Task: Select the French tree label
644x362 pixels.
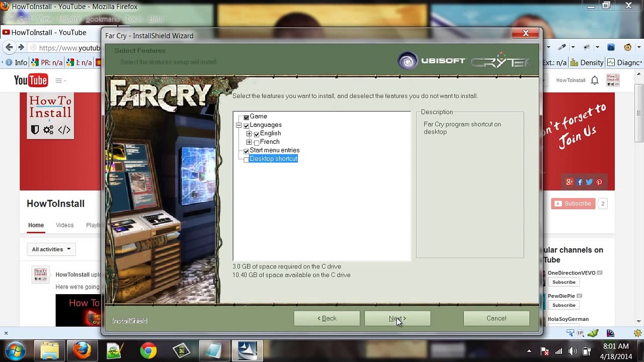Action: coord(270,142)
